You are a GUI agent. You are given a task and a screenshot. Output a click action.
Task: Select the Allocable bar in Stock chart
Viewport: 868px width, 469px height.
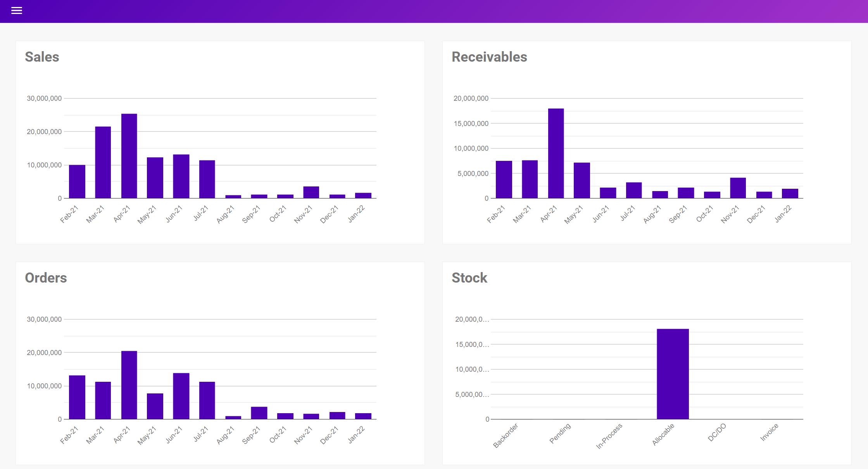pos(673,374)
